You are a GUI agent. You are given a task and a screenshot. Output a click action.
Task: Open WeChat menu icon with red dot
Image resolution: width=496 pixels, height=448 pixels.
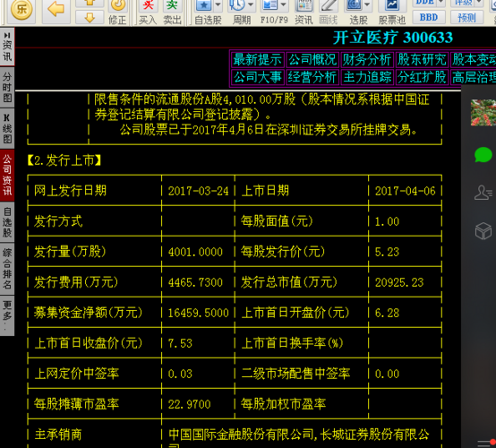pyautogui.click(x=487, y=443)
